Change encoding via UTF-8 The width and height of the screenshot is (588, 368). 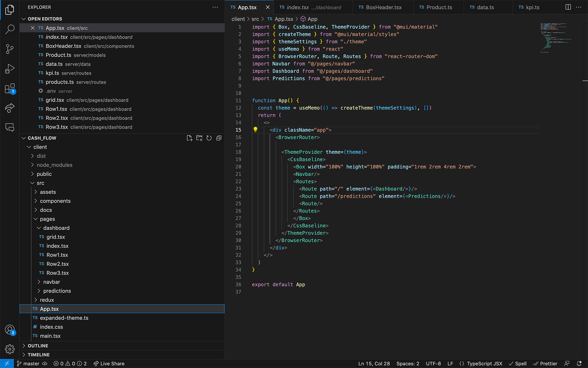click(433, 363)
